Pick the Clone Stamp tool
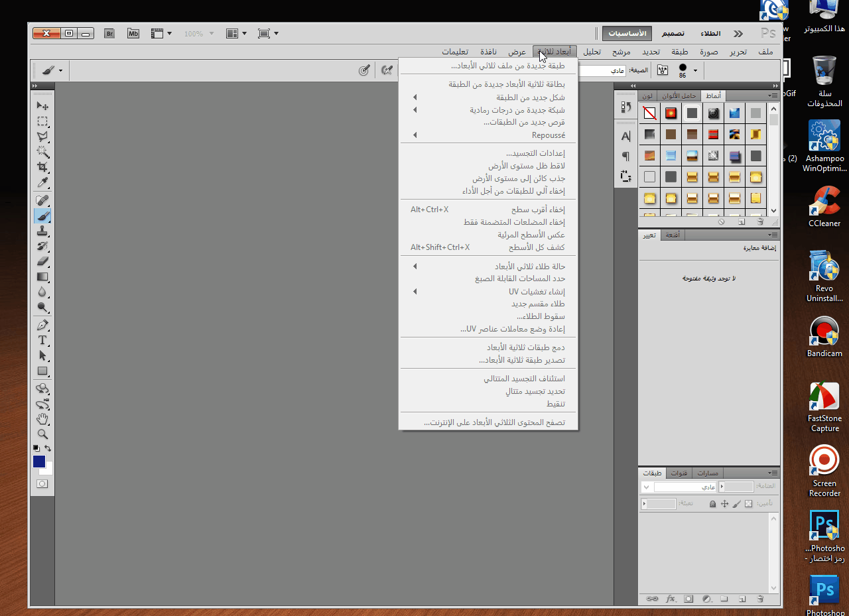Image resolution: width=849 pixels, height=616 pixels. (x=42, y=231)
